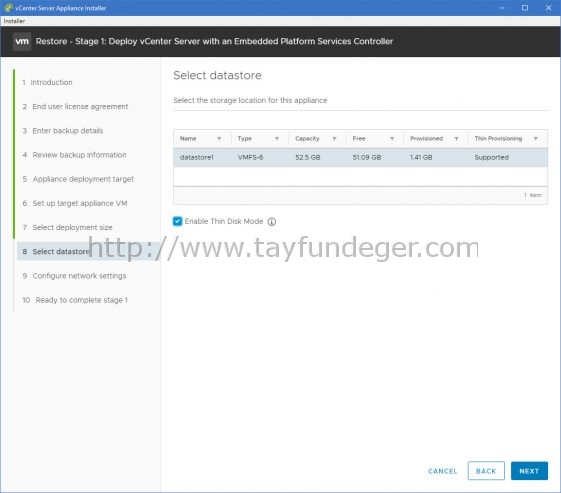Open the Thin Provisioning column filter icon
The width and height of the screenshot is (561, 493).
tap(536, 138)
